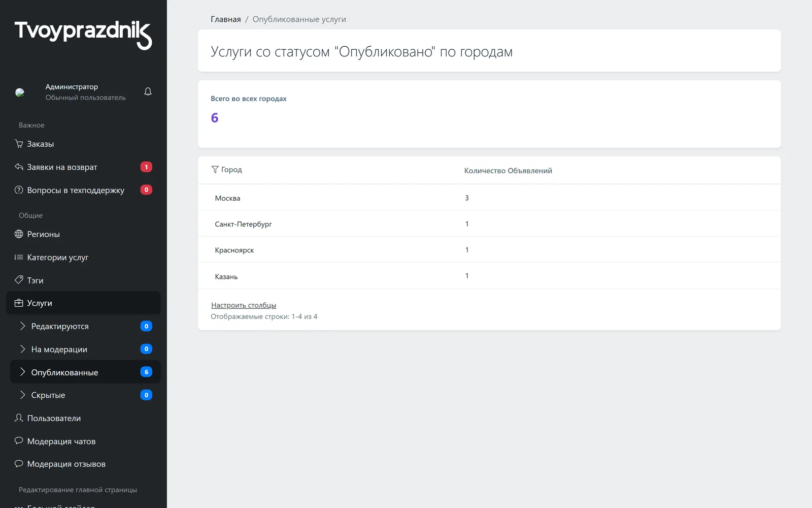Expand the Редактируются chevron

(x=22, y=326)
